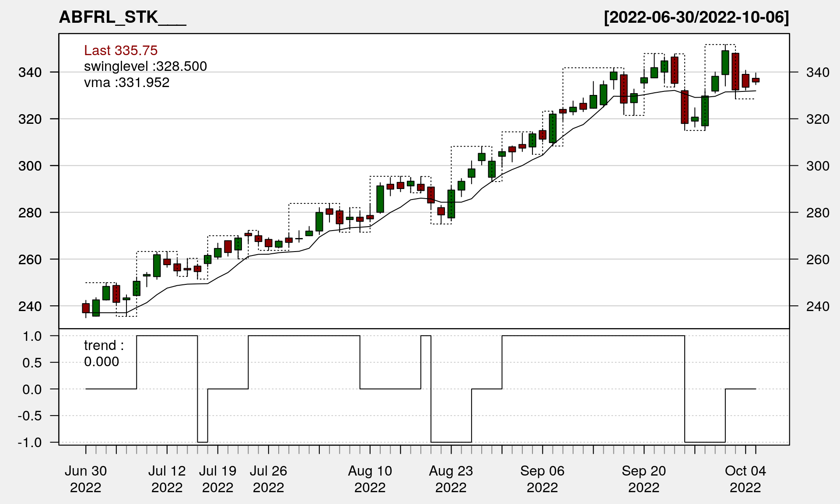
Task: Click the date range label at top right
Action: (x=696, y=17)
